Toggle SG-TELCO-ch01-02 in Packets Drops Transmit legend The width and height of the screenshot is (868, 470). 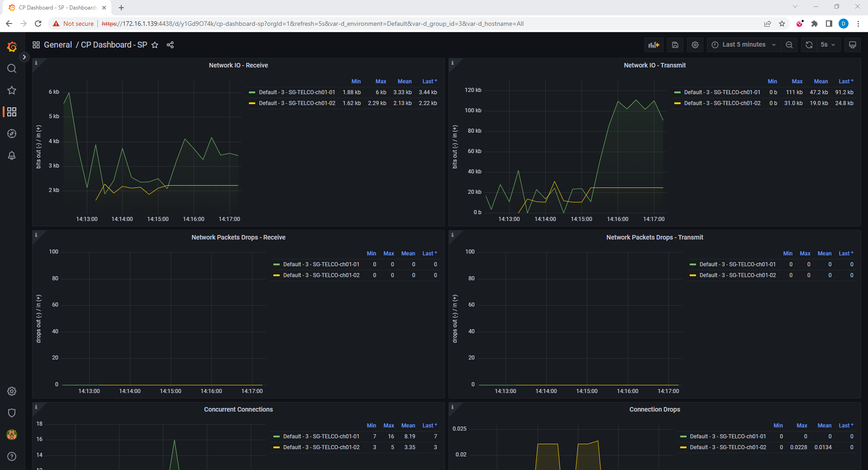coord(738,275)
